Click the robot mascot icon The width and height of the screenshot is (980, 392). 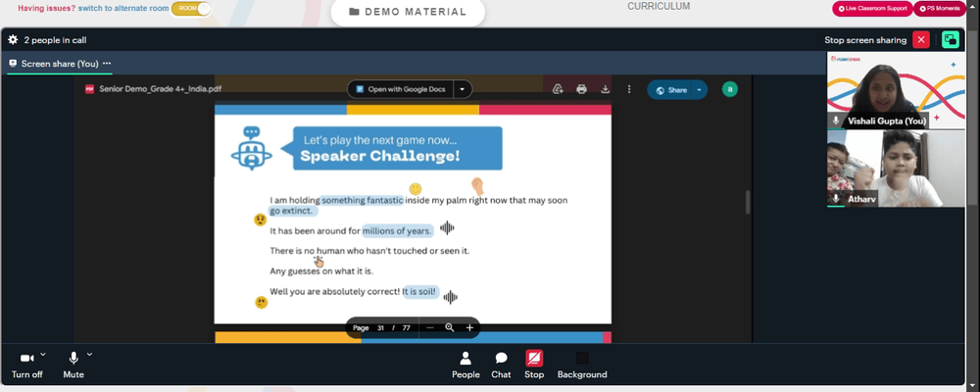pyautogui.click(x=251, y=149)
